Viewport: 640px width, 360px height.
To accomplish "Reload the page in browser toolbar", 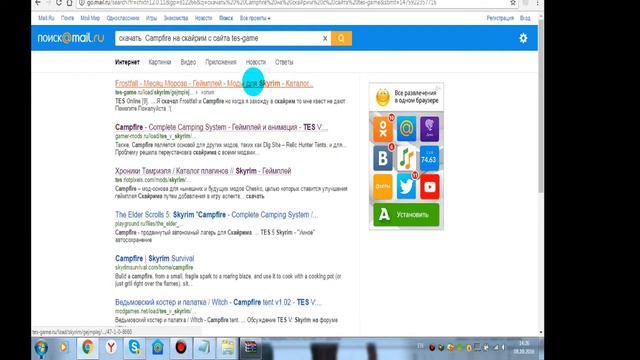I will (59, 3).
